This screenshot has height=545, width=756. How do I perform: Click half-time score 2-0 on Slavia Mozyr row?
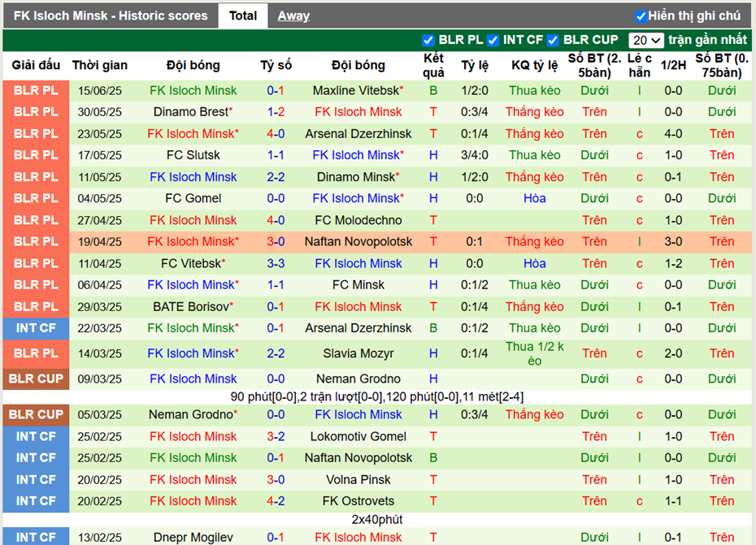pyautogui.click(x=673, y=353)
